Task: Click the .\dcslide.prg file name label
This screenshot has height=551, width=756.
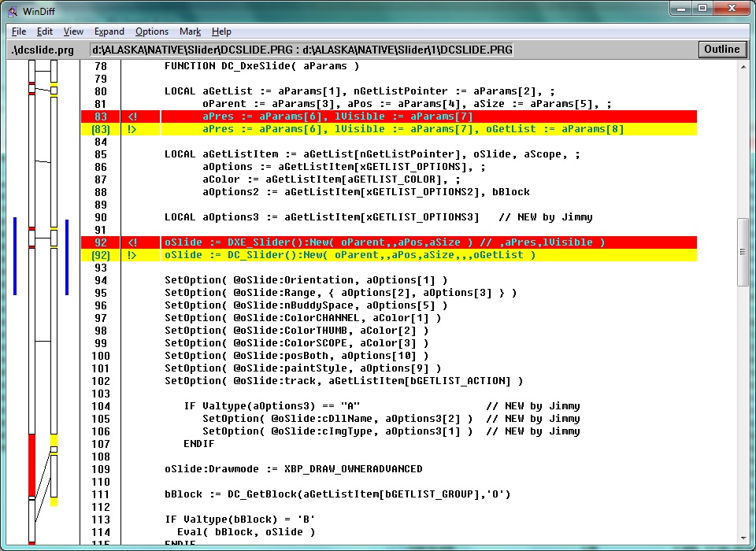Action: (x=44, y=50)
